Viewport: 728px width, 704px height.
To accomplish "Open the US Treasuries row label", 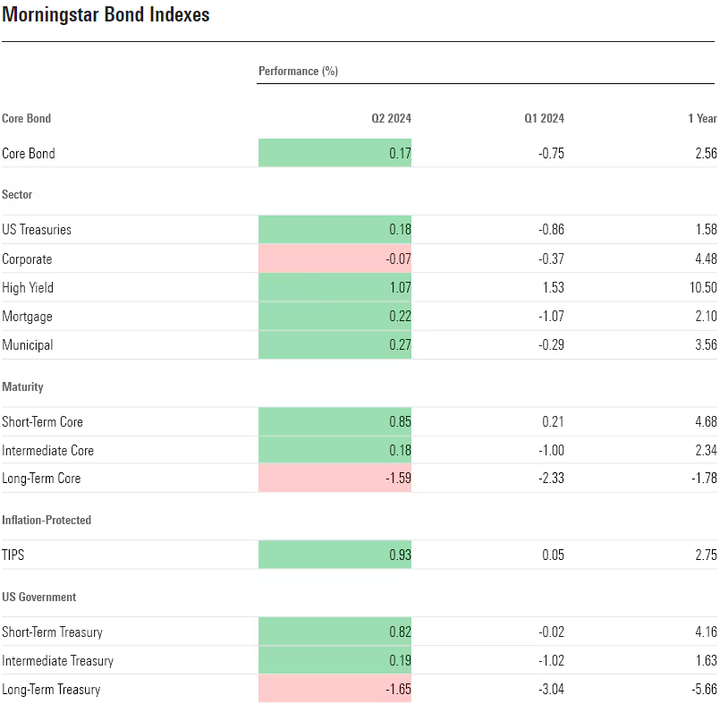I will (x=37, y=230).
